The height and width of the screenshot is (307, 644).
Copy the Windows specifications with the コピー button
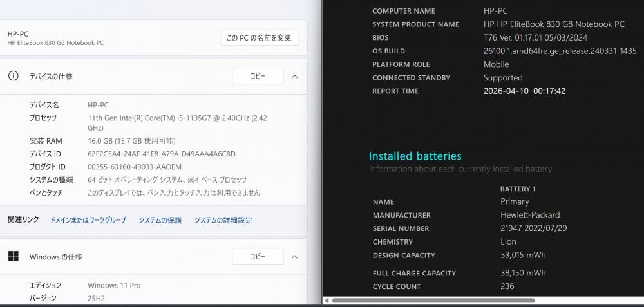click(258, 257)
